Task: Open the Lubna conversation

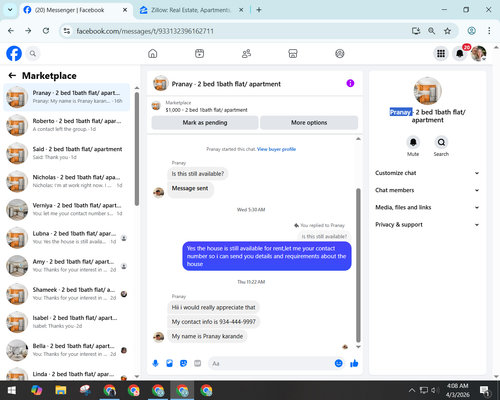Action: pyautogui.click(x=66, y=238)
